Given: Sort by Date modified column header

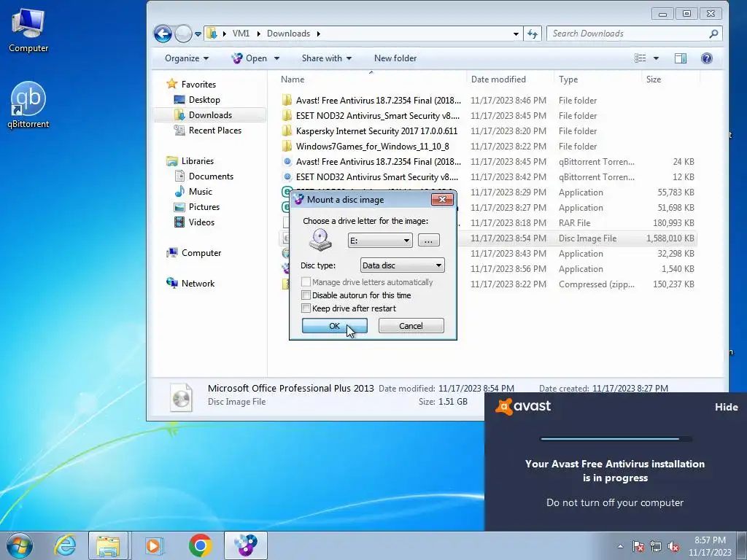Looking at the screenshot, I should [x=510, y=79].
